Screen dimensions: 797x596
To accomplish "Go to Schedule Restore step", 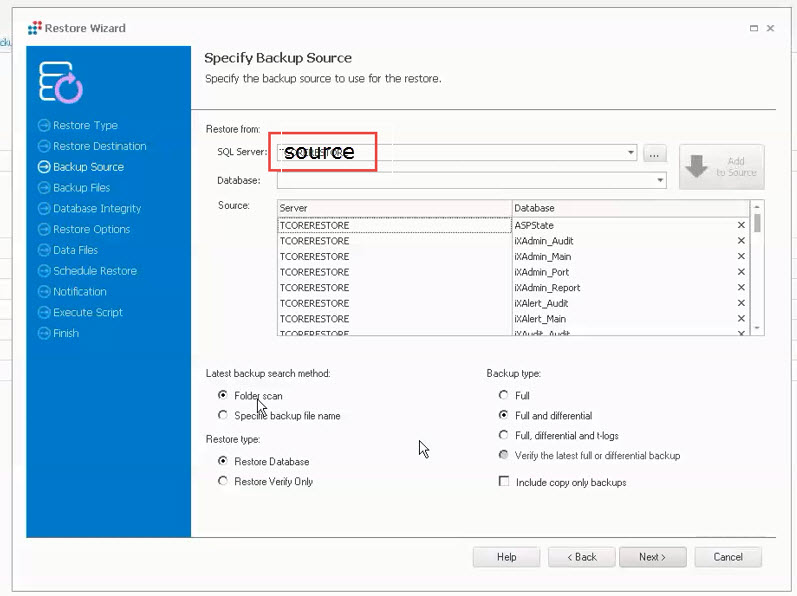I will pyautogui.click(x=95, y=271).
